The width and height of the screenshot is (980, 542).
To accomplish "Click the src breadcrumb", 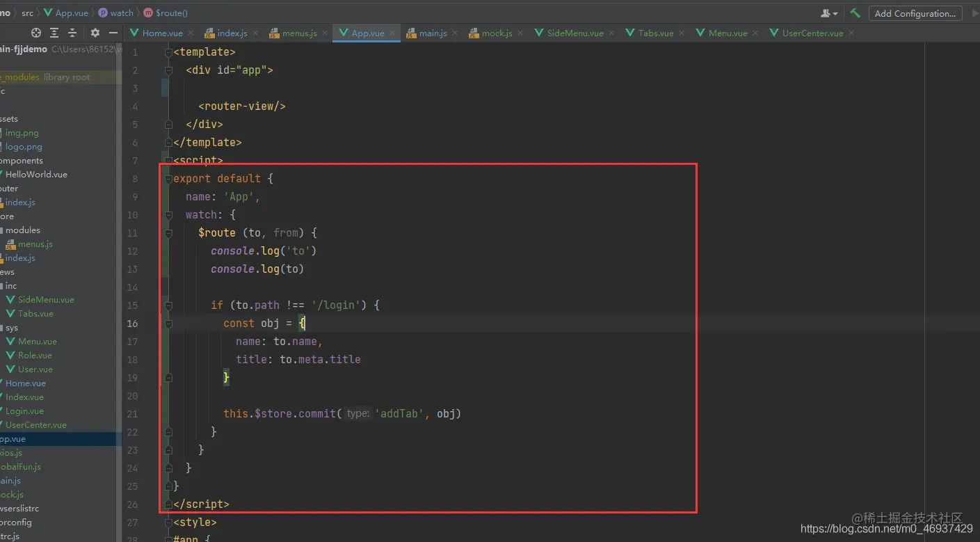I will pos(27,13).
